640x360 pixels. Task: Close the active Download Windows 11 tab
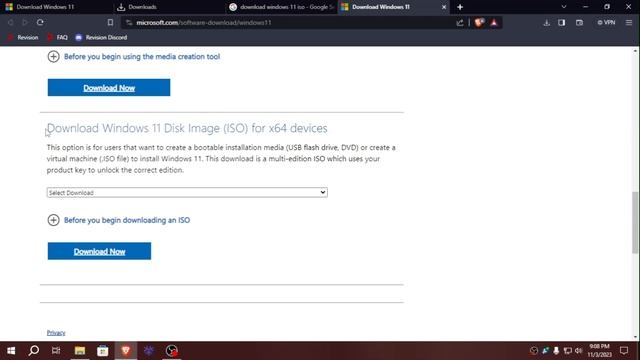(444, 7)
